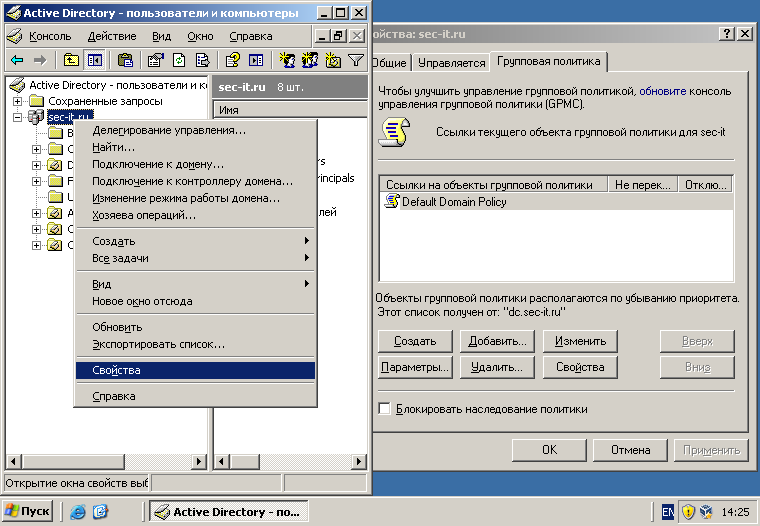This screenshot has width=760, height=526.
Task: Create a new organizational unit via toolbar icon
Action: point(333,60)
